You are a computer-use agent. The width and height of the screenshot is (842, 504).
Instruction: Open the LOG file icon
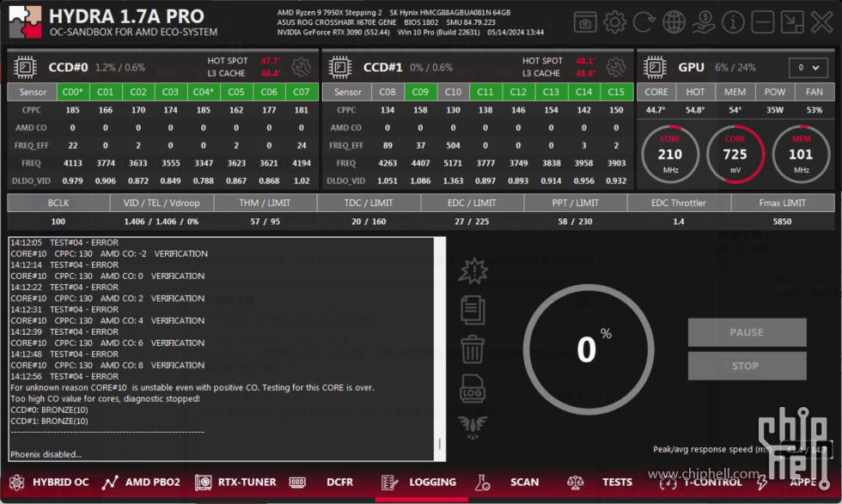[473, 389]
